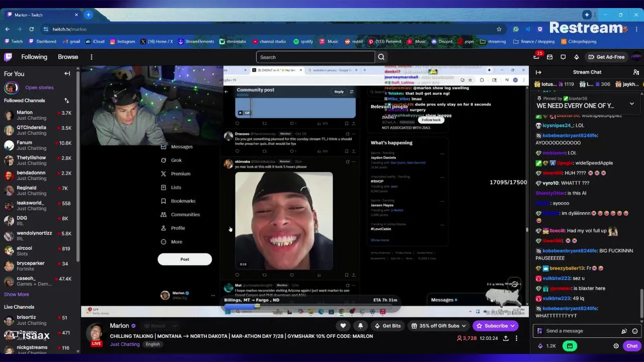This screenshot has height=362, width=644.
Task: Open the 1.2K Bits balance icon
Action: (x=546, y=346)
